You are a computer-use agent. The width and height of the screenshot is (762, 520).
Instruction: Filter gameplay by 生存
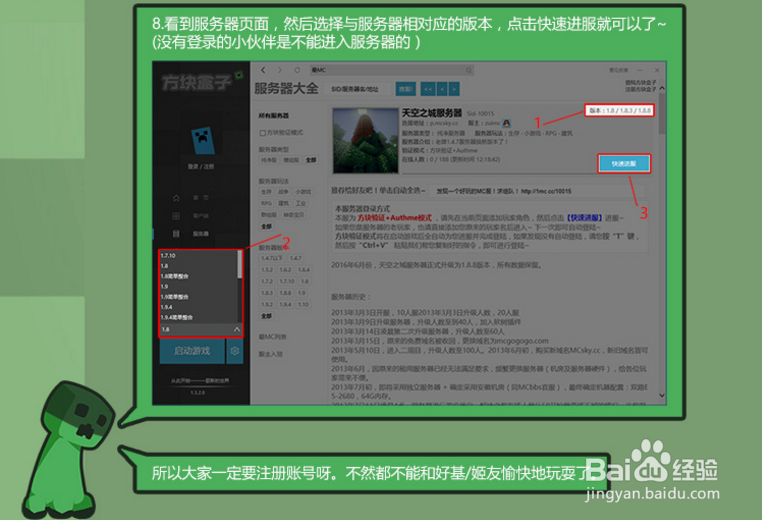(x=267, y=192)
